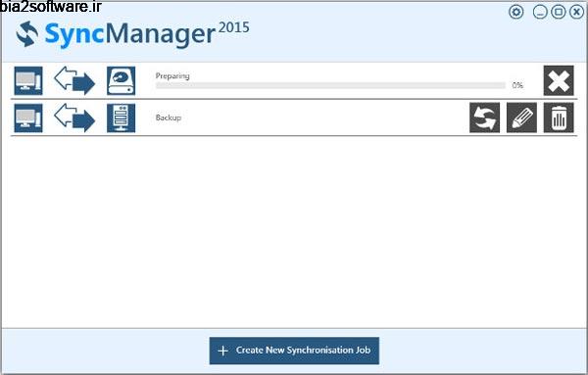588x375 pixels.
Task: Minimize the SyncManager window
Action: pos(540,12)
